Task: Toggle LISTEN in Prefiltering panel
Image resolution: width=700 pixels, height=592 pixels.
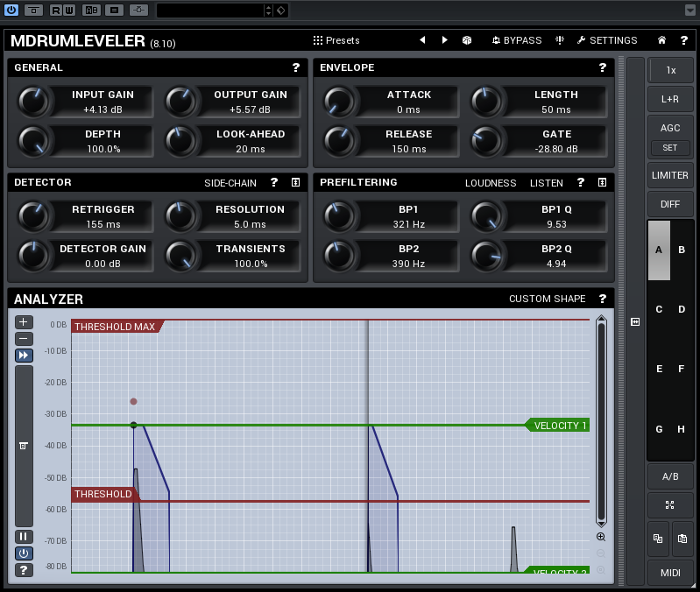Action: (547, 183)
